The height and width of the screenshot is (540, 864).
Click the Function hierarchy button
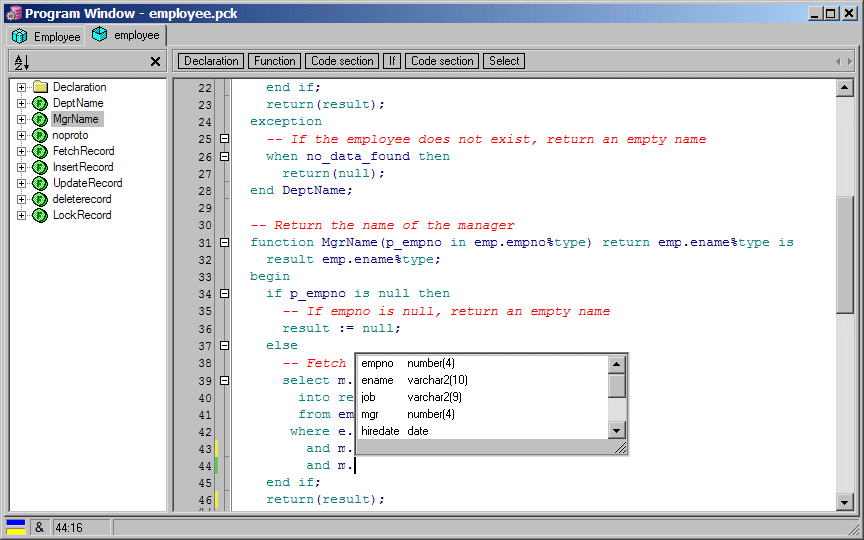[274, 61]
